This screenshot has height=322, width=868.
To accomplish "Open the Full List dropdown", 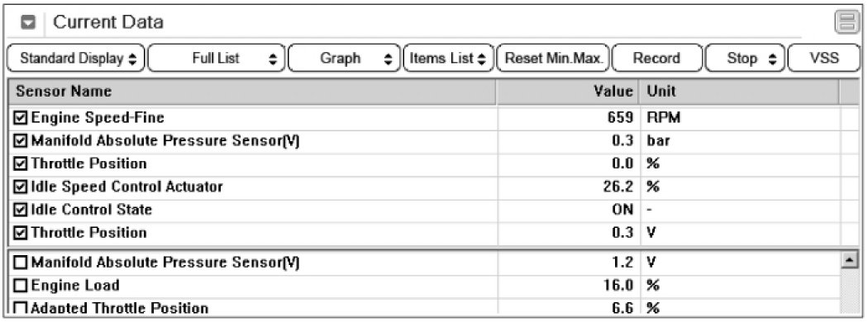I will coord(217,58).
